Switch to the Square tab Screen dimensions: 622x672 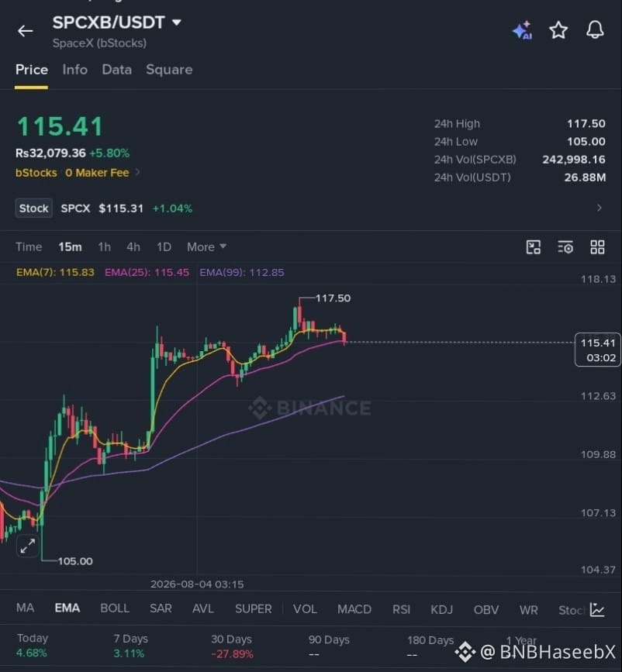point(169,70)
